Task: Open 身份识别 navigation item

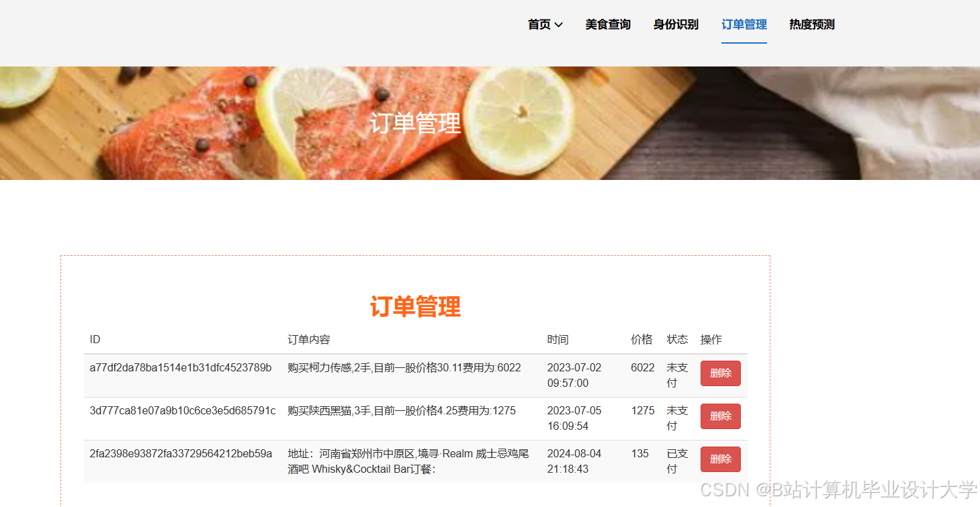Action: click(676, 25)
